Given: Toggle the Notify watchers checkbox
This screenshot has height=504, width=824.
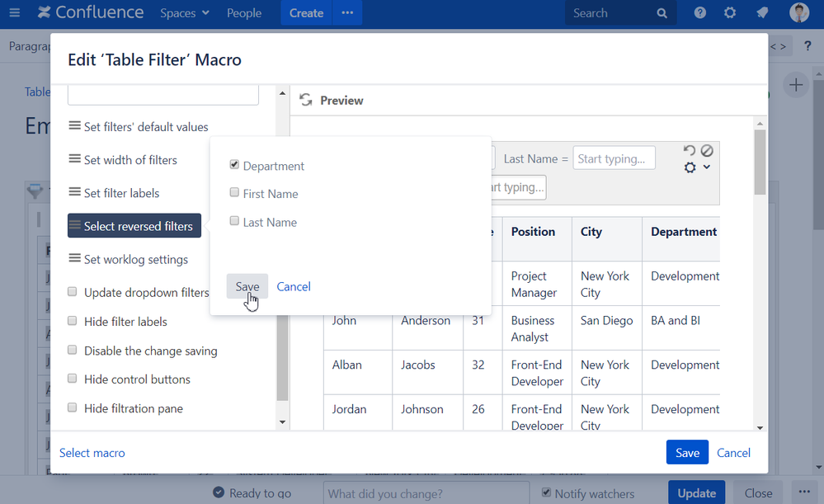Looking at the screenshot, I should [x=547, y=492].
